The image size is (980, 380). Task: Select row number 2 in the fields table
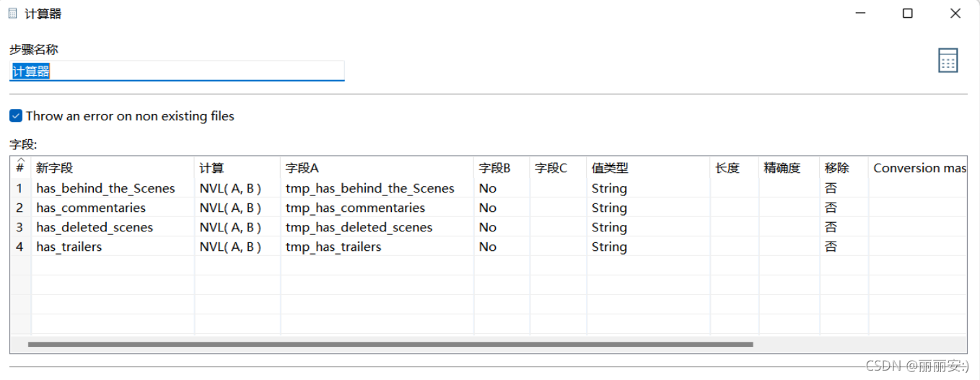[20, 208]
